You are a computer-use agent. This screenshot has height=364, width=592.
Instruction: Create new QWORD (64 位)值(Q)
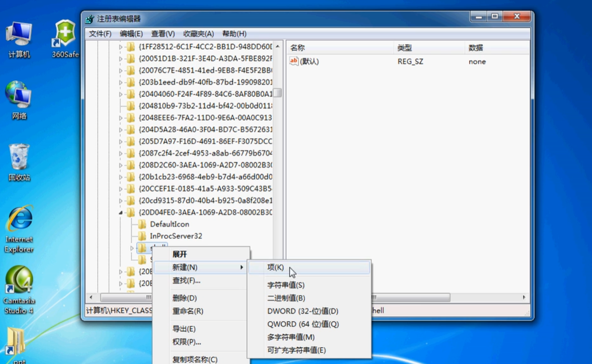pos(309,324)
